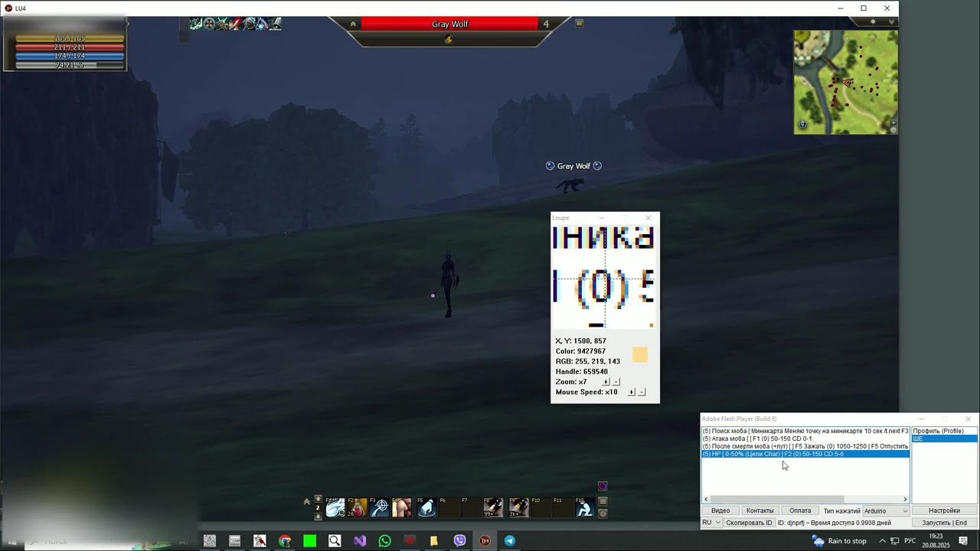
Task: Use the F1 attack skill on hotbar
Action: point(335,507)
